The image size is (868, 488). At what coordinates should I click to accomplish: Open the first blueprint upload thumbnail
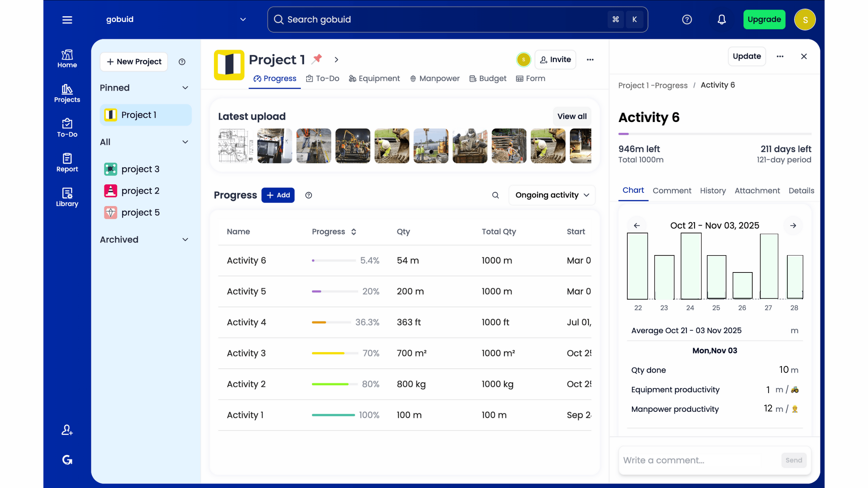235,146
